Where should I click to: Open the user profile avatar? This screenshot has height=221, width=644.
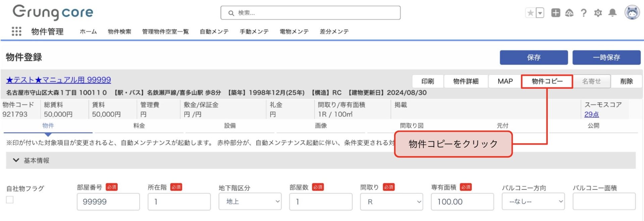coord(632,13)
